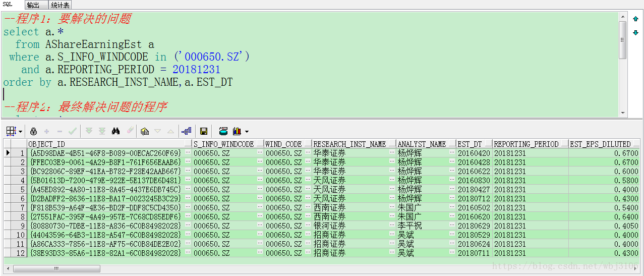
Task: Click the save floppy disk icon
Action: (x=204, y=131)
